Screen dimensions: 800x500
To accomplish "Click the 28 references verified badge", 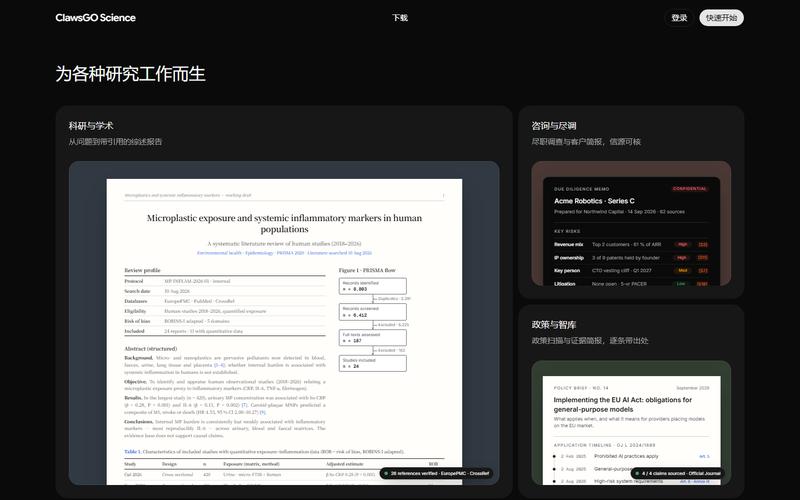I will [x=437, y=473].
